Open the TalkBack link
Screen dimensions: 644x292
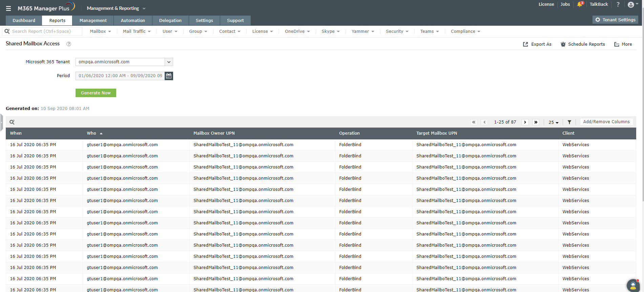point(599,4)
